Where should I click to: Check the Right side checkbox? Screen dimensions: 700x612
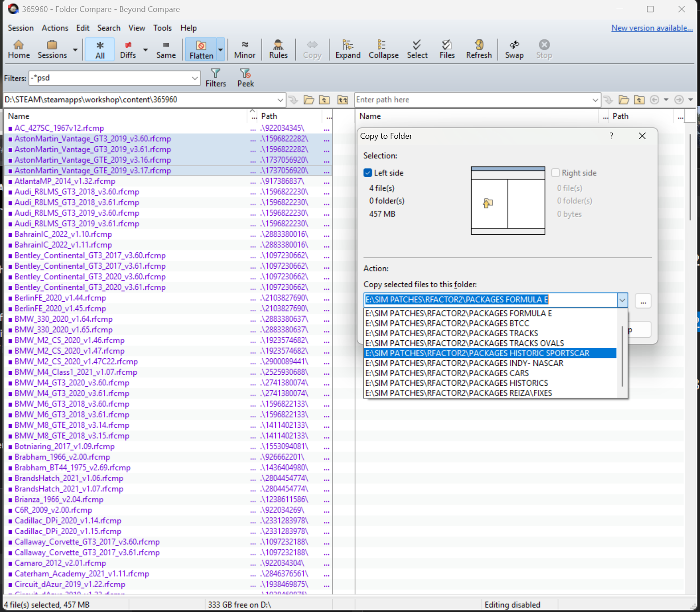555,173
